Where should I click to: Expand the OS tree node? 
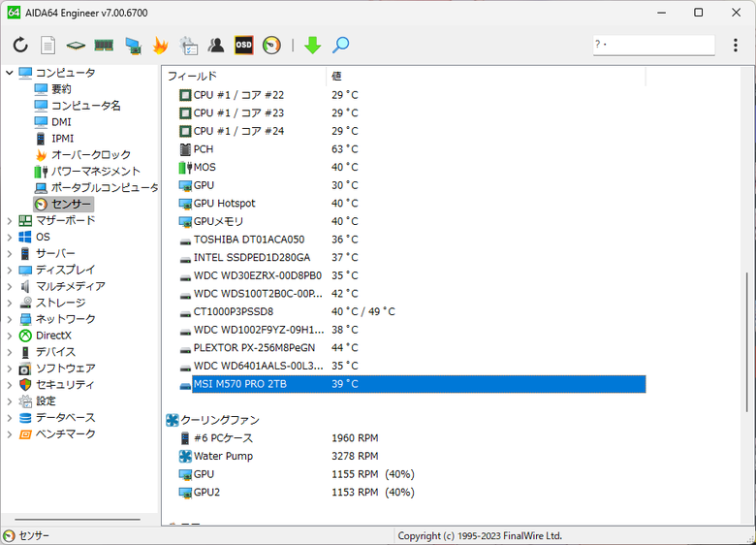[x=9, y=238]
